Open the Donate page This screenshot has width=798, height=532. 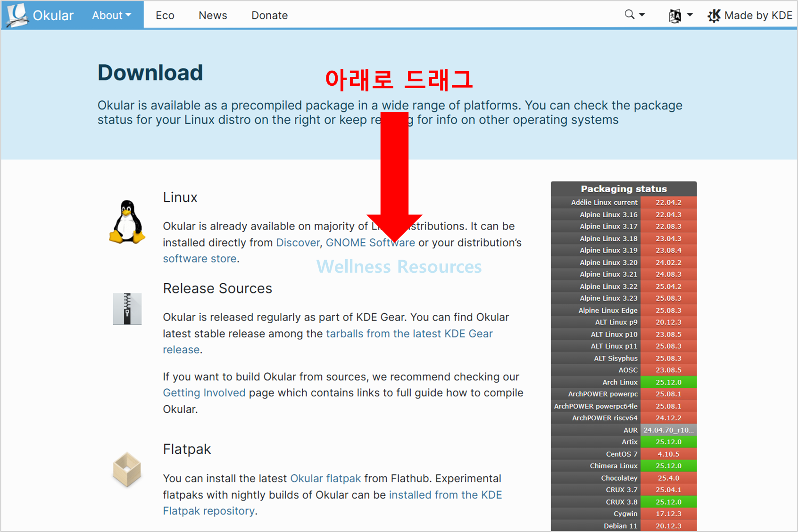pos(269,16)
